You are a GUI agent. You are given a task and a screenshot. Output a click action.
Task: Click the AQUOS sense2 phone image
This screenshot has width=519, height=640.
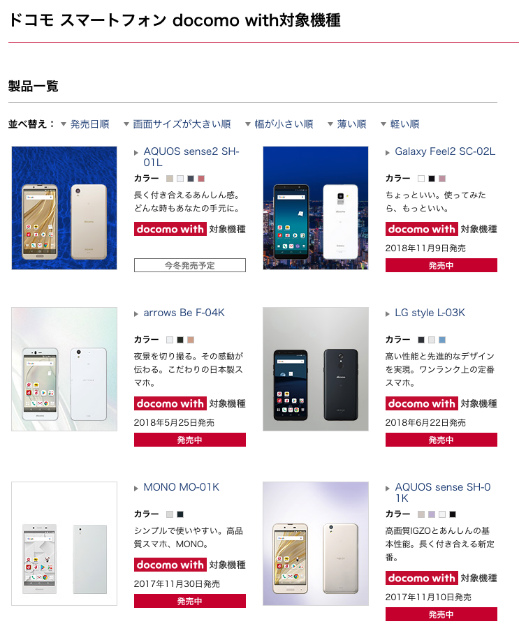[x=64, y=208]
